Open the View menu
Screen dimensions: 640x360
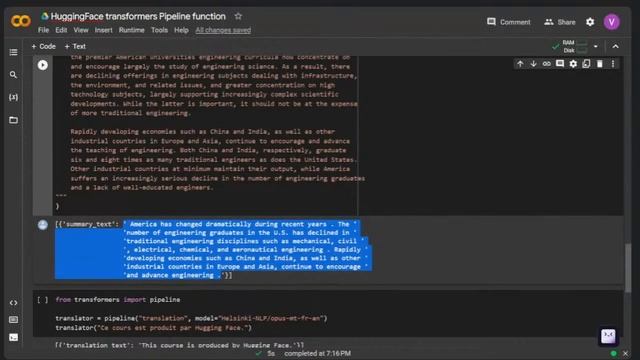81,30
